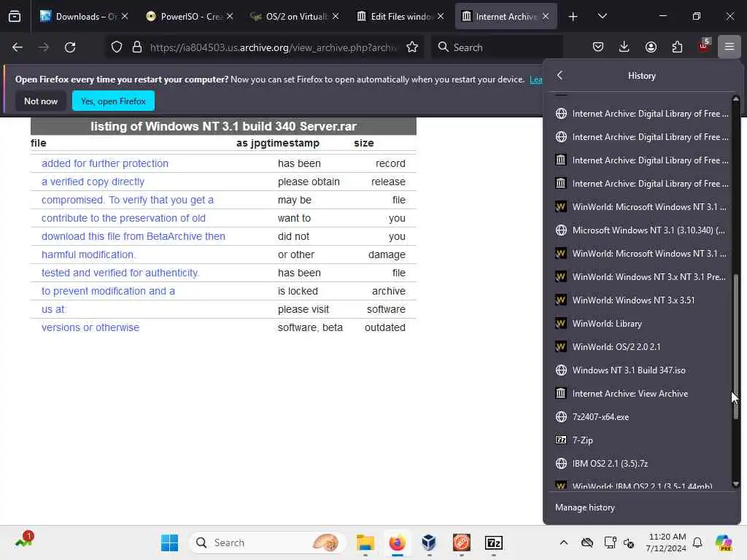The image size is (747, 560).
Task: Click the History panel scrollbar thumb
Action: (736, 346)
